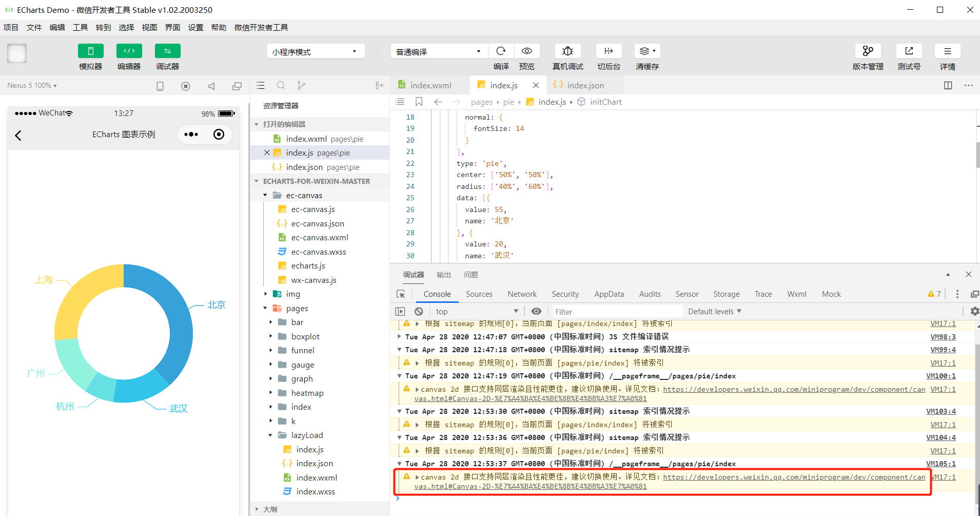980x516 pixels.
Task: Clear console output with the ban icon
Action: tap(419, 311)
